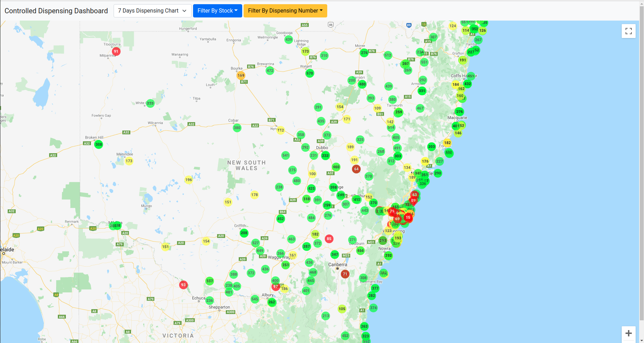
Task: Select red marker 64 east of Dubbo
Action: pyautogui.click(x=356, y=169)
